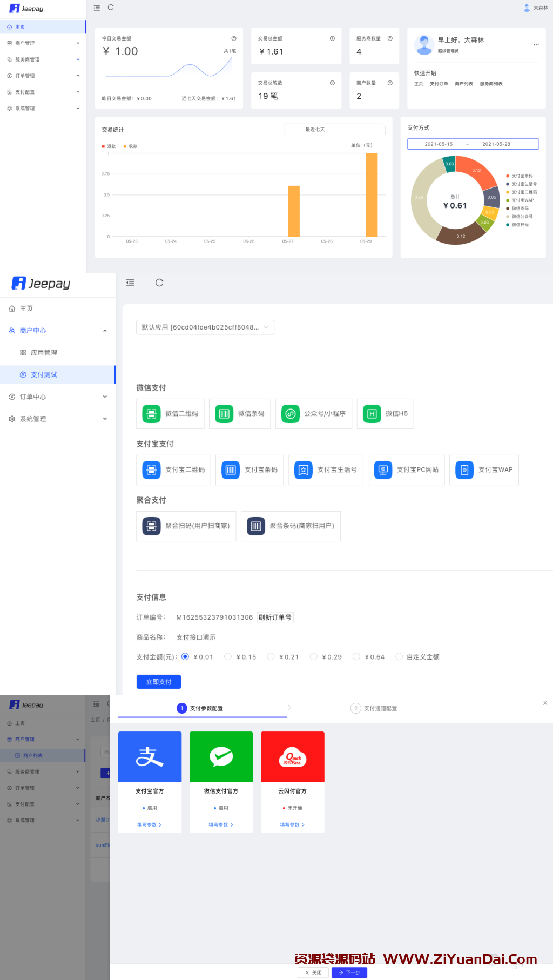
Task: Open 支付测试 in merchant sidebar
Action: [58, 375]
